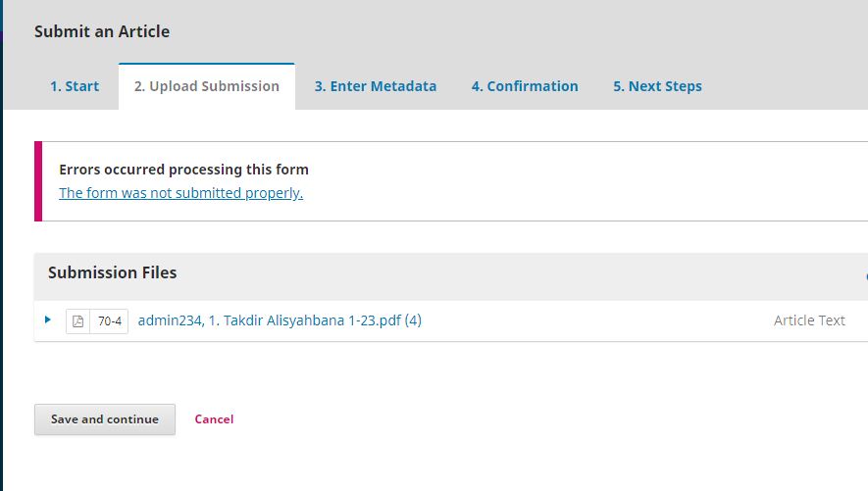The image size is (868, 491).
Task: Click the PDF file type icon
Action: 78,321
